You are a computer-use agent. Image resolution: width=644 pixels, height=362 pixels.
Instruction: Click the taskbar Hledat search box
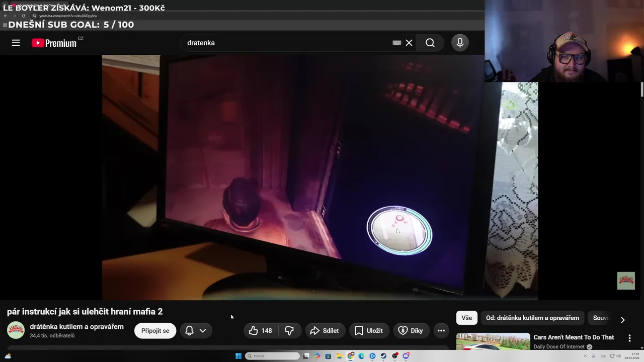pos(272,356)
